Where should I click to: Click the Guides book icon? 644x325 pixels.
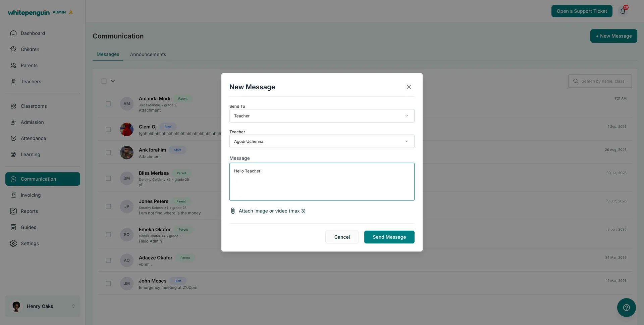[13, 227]
